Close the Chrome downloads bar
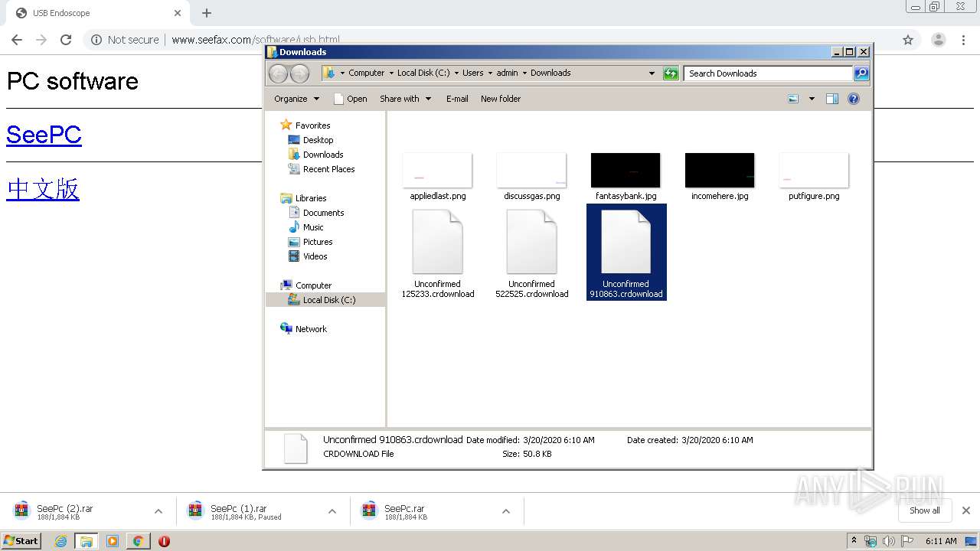This screenshot has width=980, height=551. 966,510
